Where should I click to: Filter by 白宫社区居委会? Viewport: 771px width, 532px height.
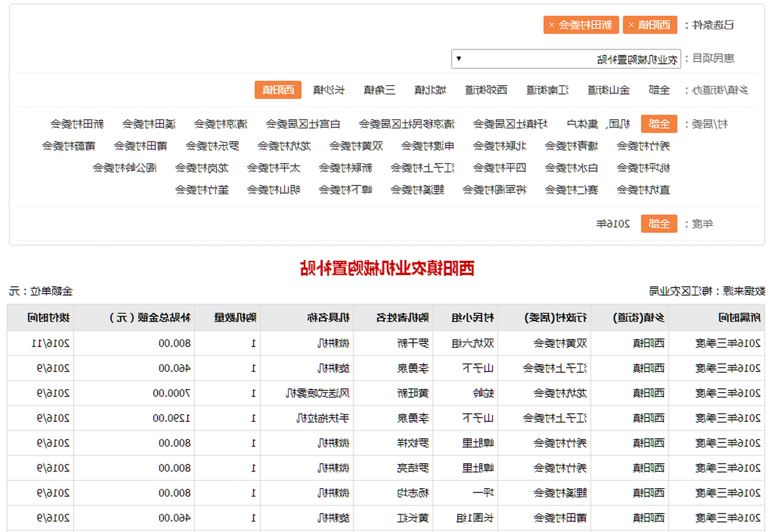[x=303, y=124]
